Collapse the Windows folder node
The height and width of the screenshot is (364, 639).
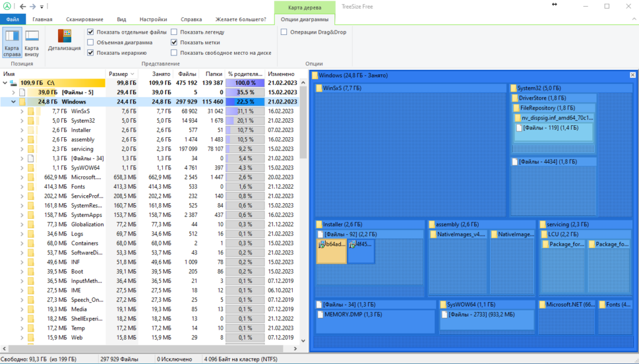click(x=14, y=102)
